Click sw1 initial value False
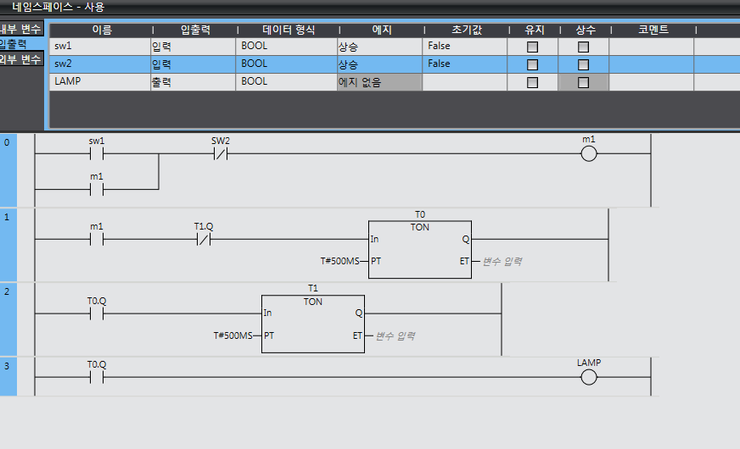Image resolution: width=740 pixels, height=449 pixels. [464, 46]
